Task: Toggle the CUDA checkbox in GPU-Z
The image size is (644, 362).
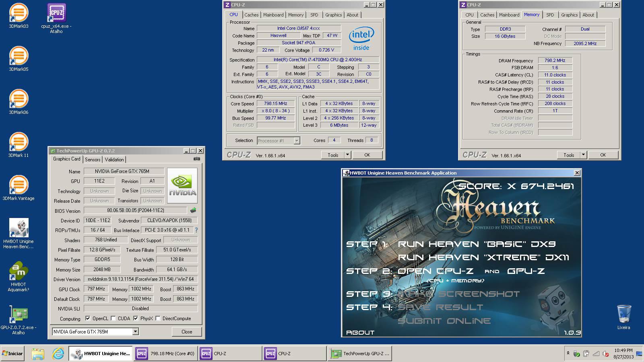Action: click(x=114, y=318)
